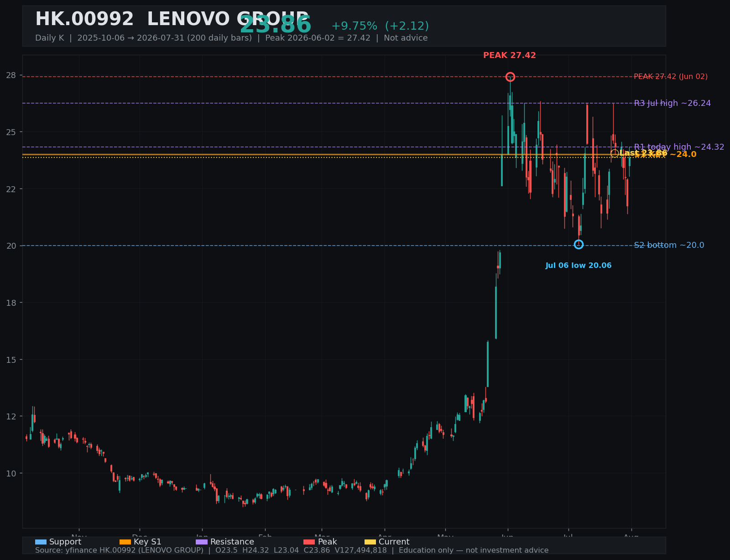Select the yellow current-price circle marker
The image size is (730, 560).
click(x=615, y=153)
